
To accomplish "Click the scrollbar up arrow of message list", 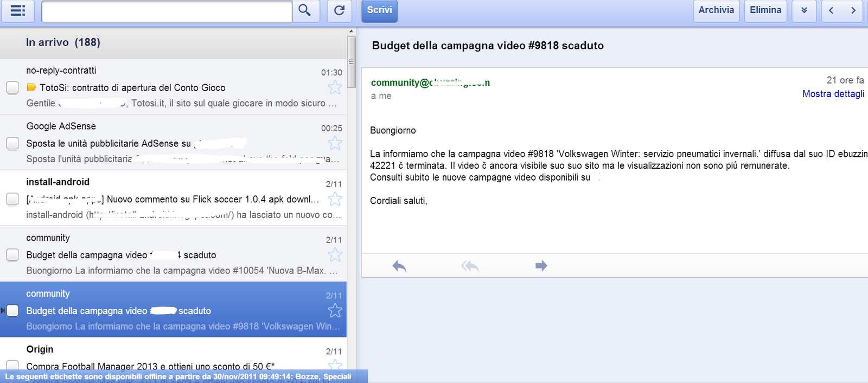I will [351, 31].
